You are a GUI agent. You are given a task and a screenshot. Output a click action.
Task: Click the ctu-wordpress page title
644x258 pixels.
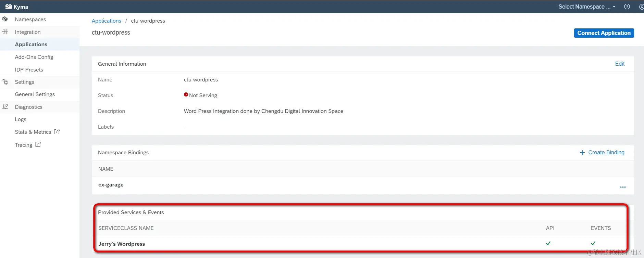(111, 33)
